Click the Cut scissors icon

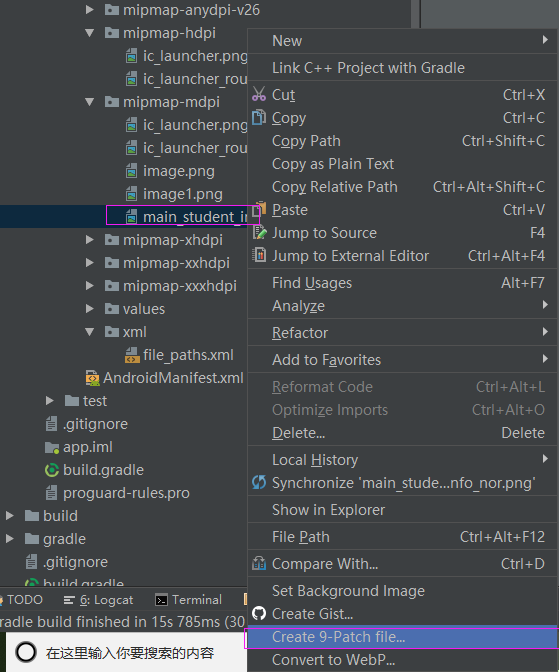tap(259, 94)
